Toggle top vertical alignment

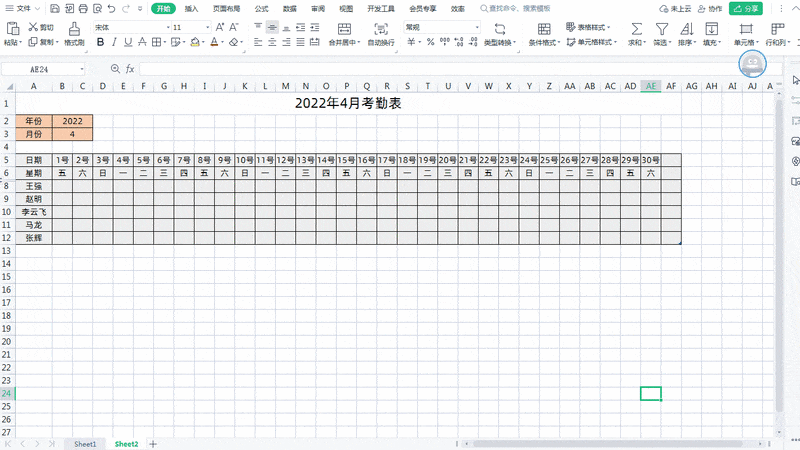(x=258, y=27)
